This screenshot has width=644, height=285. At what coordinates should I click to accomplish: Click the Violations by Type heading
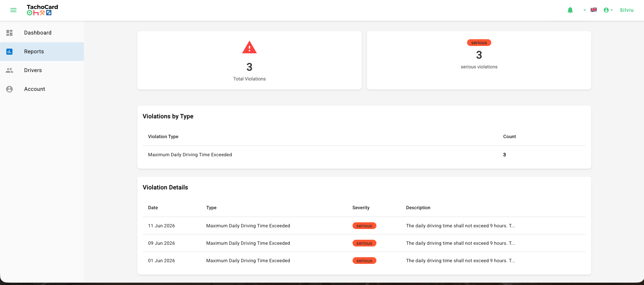pos(168,116)
